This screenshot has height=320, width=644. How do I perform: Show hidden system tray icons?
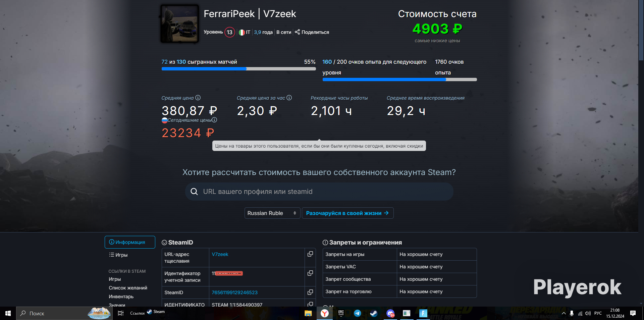pyautogui.click(x=564, y=313)
